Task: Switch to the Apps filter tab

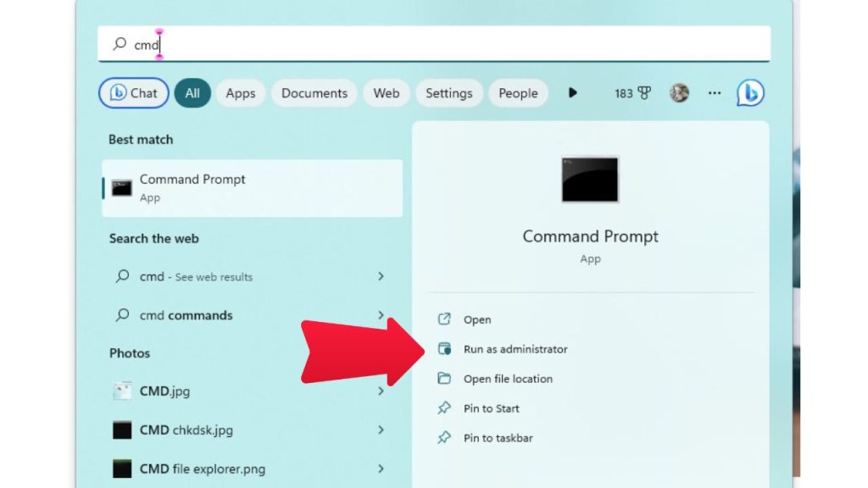Action: pyautogui.click(x=240, y=93)
